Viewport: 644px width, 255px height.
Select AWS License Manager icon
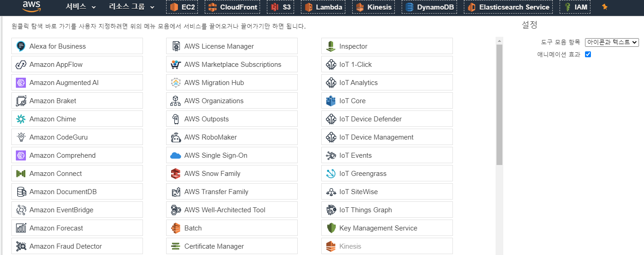click(x=176, y=46)
